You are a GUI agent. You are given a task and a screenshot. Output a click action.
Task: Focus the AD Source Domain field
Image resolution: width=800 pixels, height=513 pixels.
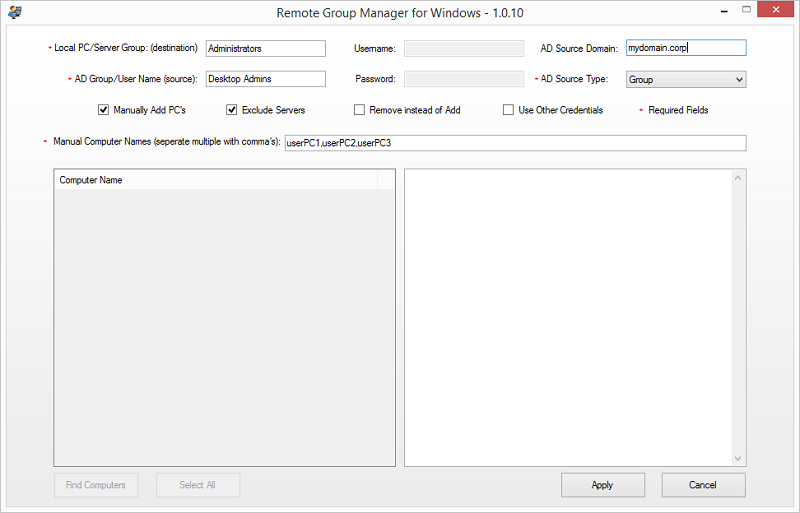(686, 48)
